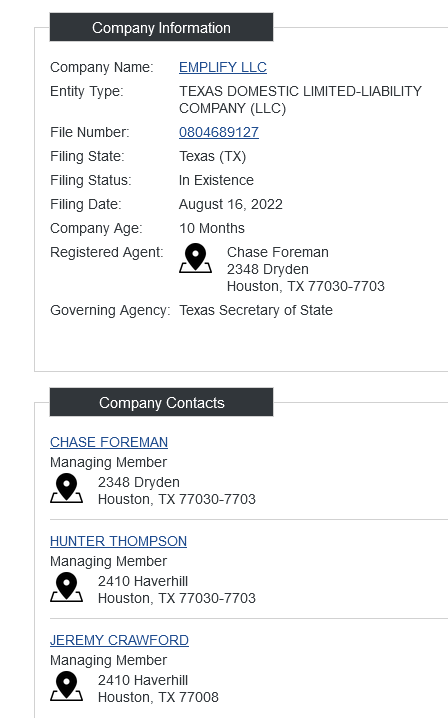Open HUNTER THOMPSON contact link

point(118,541)
